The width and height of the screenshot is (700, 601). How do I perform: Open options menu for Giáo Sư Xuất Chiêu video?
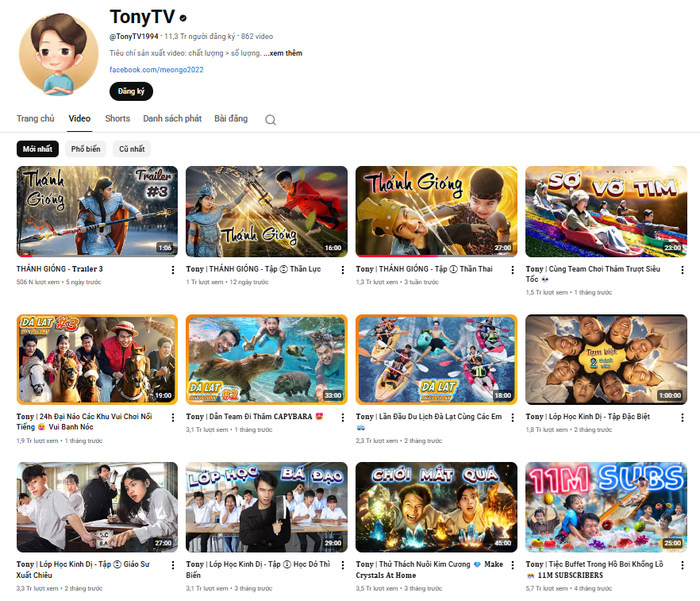[x=173, y=565]
